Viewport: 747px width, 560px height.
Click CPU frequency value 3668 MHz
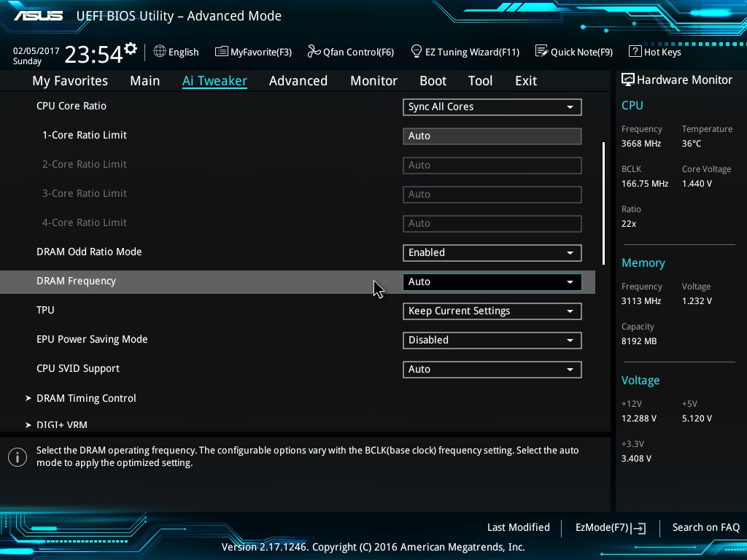click(641, 144)
